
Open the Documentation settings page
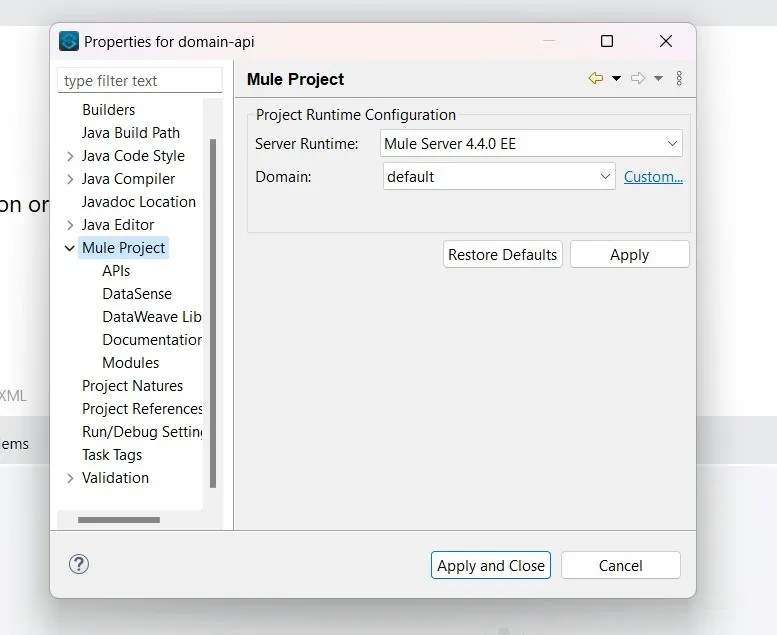(x=152, y=340)
